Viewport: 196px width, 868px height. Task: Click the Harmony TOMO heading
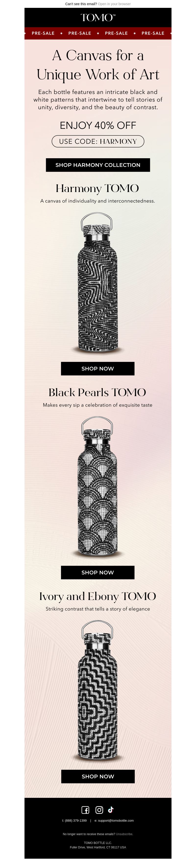(x=97, y=188)
